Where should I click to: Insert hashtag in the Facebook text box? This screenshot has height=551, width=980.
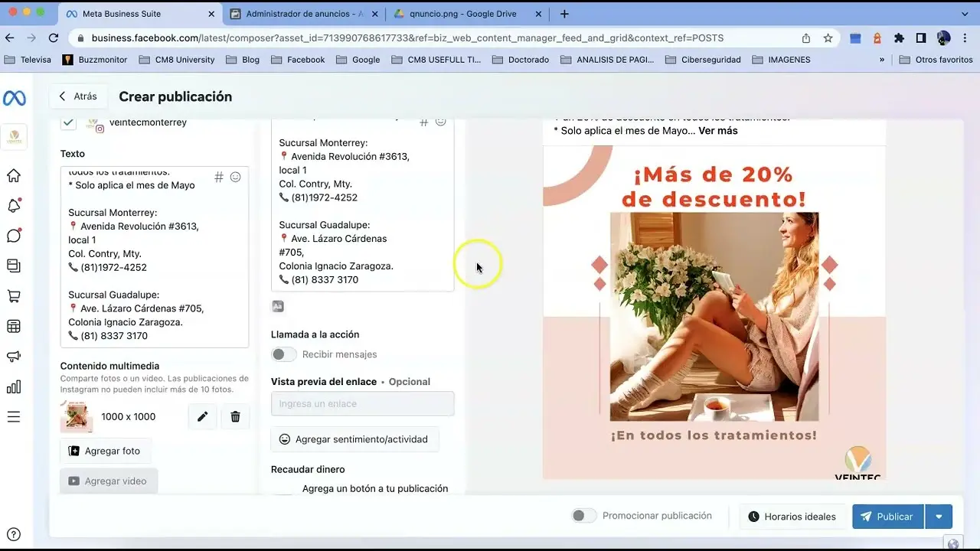[x=423, y=122]
